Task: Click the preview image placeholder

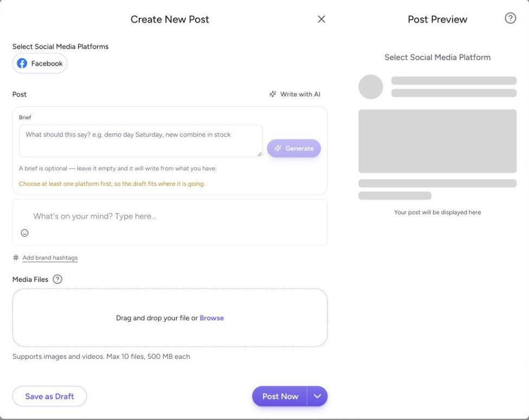Action: [x=437, y=141]
